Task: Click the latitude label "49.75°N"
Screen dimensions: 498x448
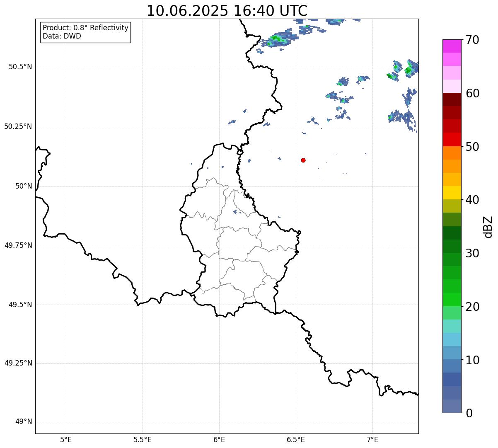Action: 18,246
